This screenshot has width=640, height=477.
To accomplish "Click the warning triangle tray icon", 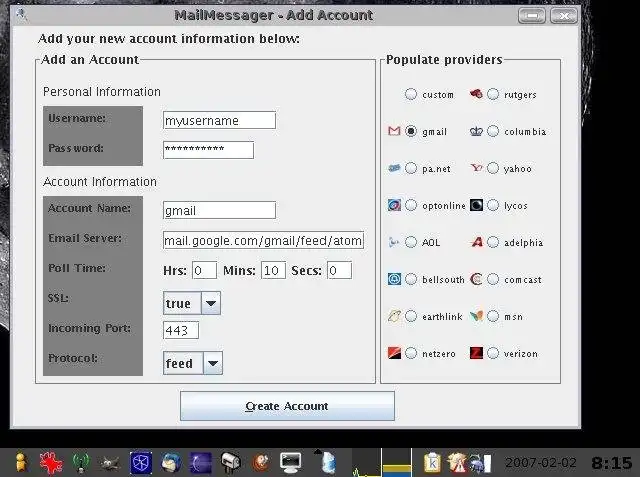I will pyautogui.click(x=456, y=463).
